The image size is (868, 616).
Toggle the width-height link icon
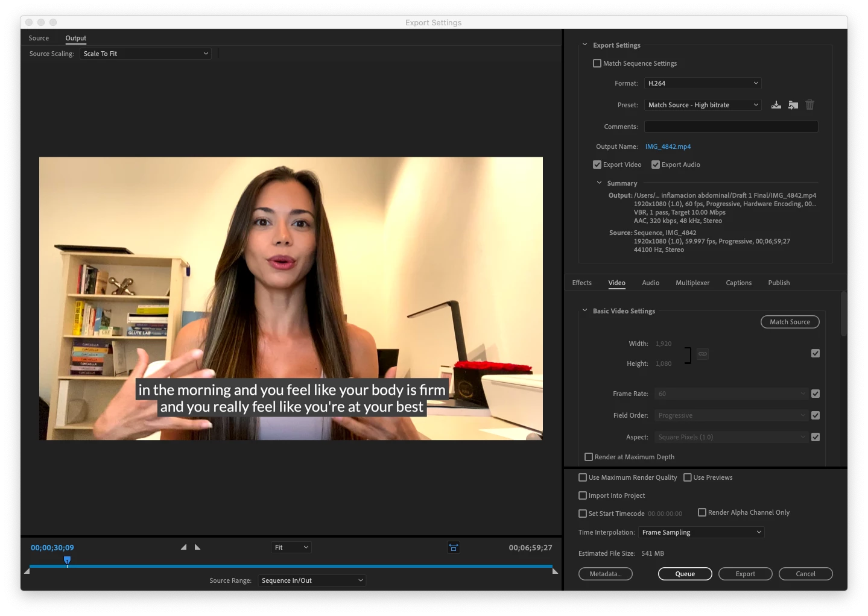[702, 354]
